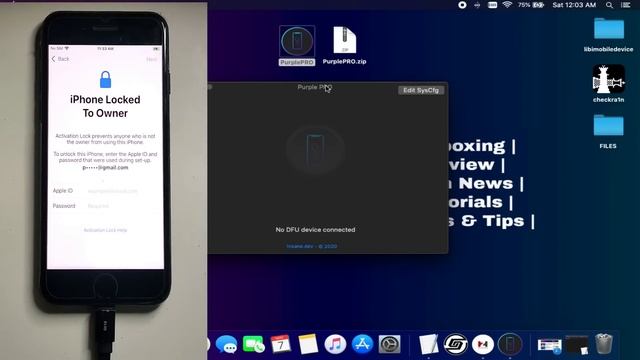Open the FILES folder on desktop
The height and width of the screenshot is (360, 640).
pos(609,125)
